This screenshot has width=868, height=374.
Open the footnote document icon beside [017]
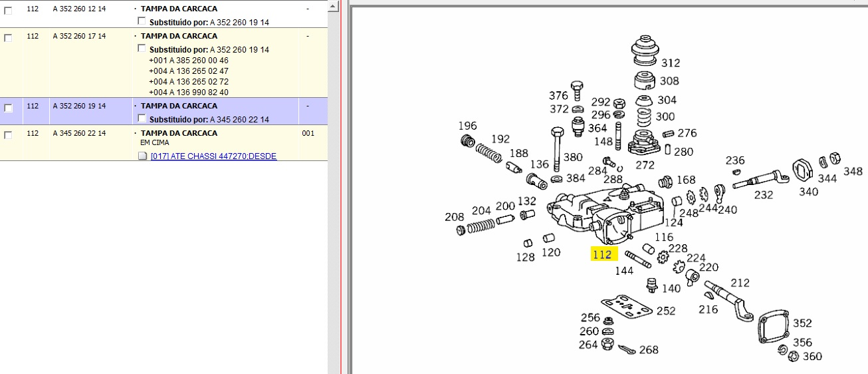coord(141,156)
